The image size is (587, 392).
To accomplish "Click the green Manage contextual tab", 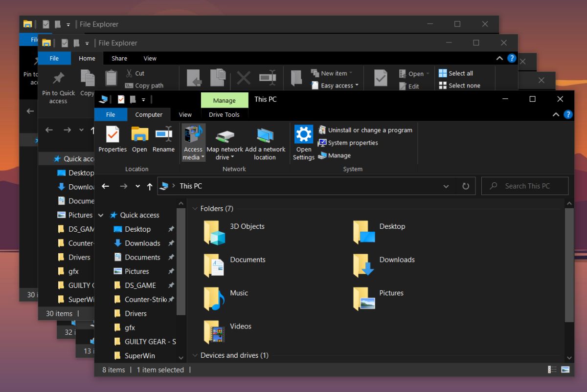I will 225,100.
